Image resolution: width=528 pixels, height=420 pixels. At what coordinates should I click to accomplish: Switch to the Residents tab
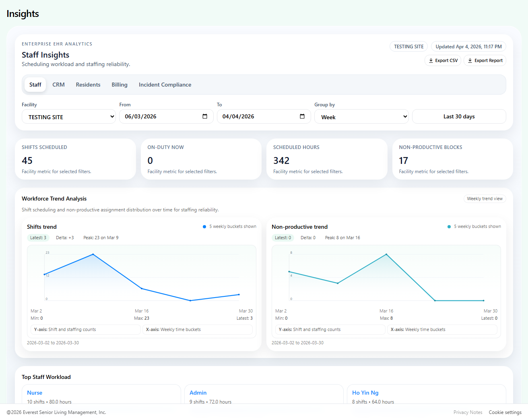click(x=88, y=85)
